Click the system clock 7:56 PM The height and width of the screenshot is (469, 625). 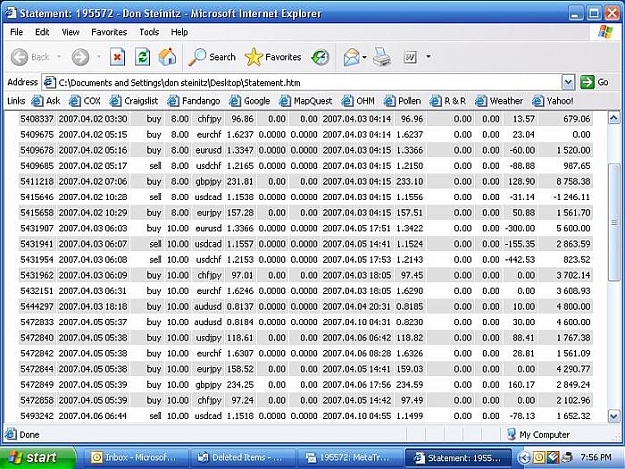(596, 457)
